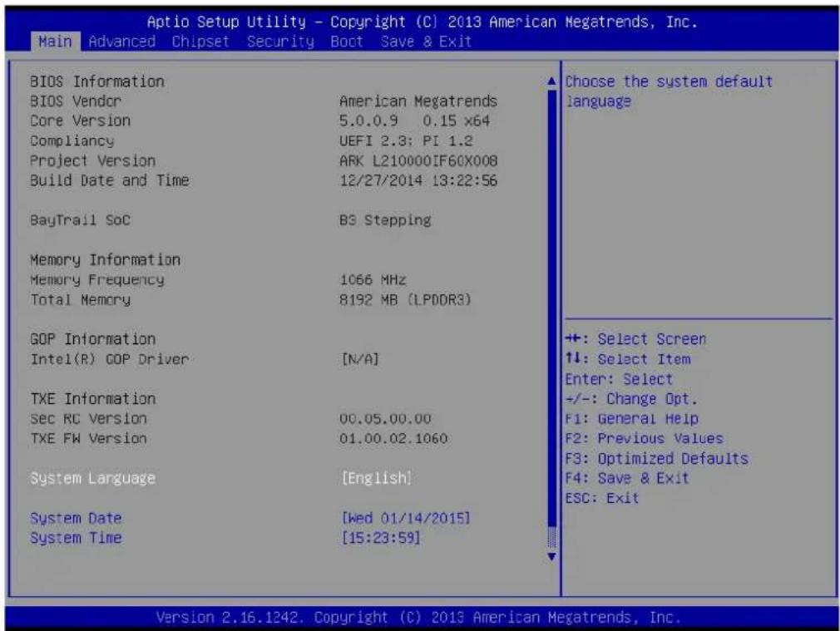The image size is (840, 631).
Task: Switch to the Main tab
Action: coord(55,42)
